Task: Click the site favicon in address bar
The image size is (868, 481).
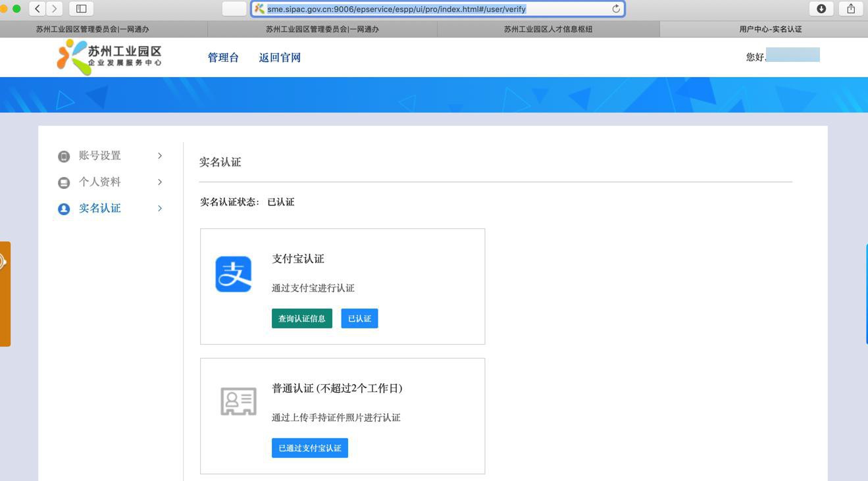Action: click(x=259, y=9)
